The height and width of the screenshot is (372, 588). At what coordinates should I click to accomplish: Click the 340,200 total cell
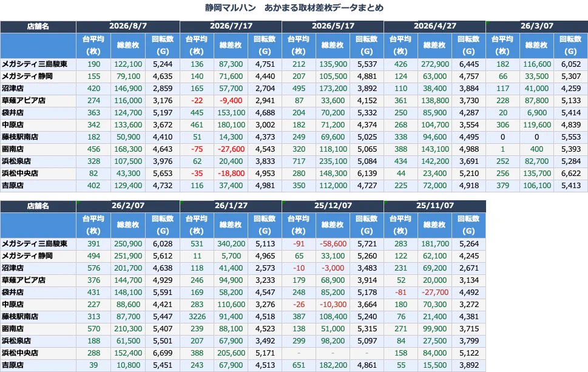[x=231, y=244]
